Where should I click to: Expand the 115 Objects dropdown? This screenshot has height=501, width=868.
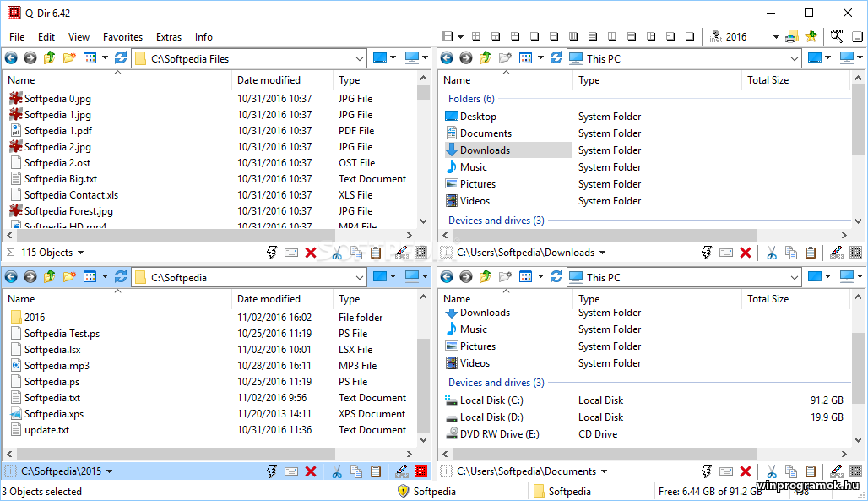tap(81, 253)
